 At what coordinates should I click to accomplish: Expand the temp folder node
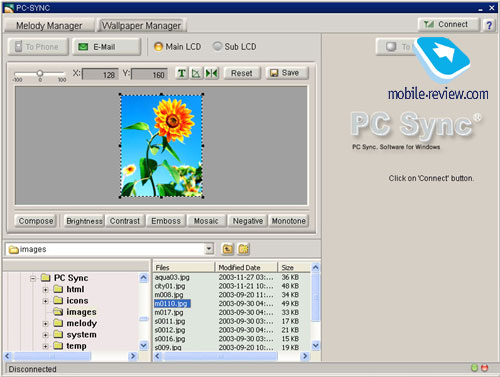coord(46,346)
